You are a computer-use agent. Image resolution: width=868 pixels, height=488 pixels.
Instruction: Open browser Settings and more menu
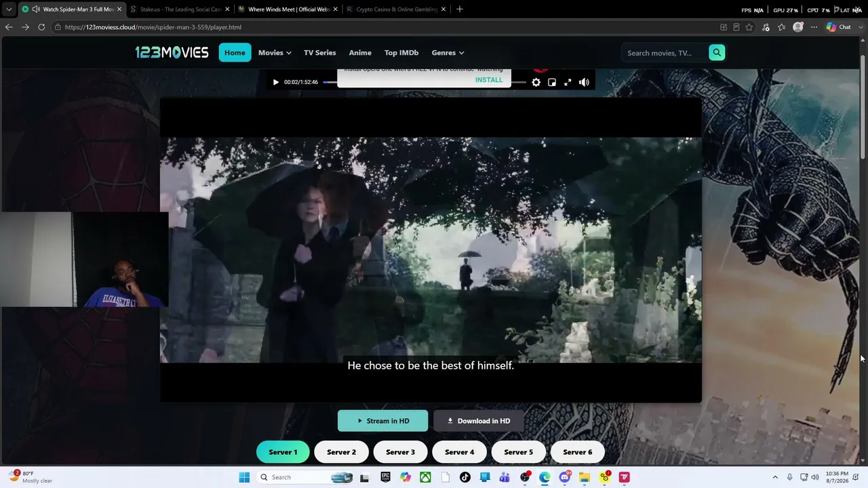coord(814,27)
